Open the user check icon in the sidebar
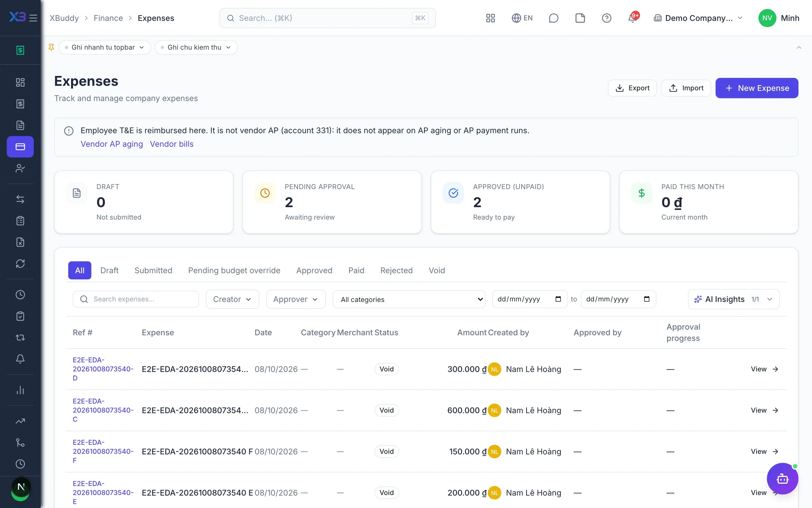 [x=20, y=168]
